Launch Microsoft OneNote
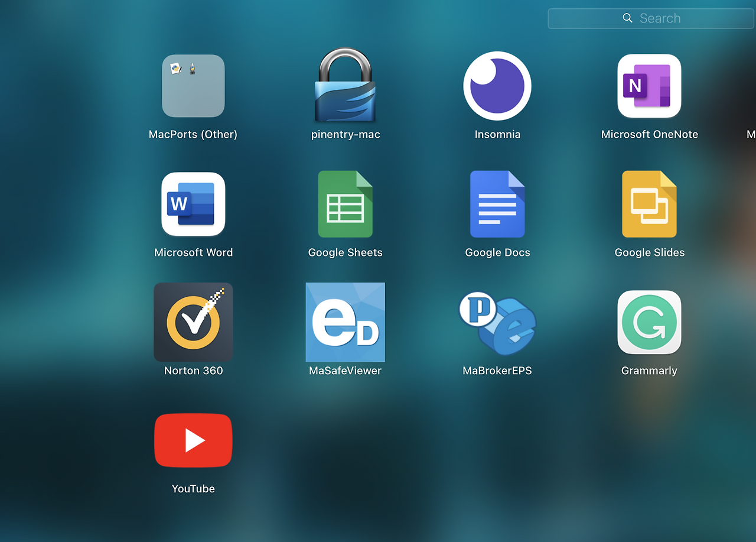 point(649,86)
